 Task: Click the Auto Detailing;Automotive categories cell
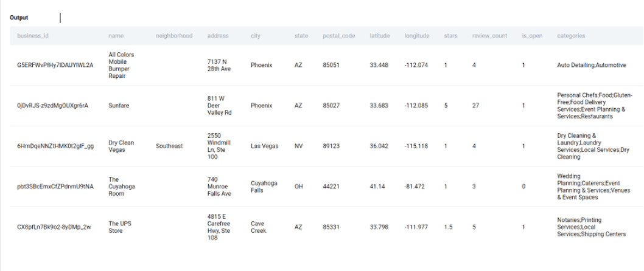pyautogui.click(x=592, y=65)
